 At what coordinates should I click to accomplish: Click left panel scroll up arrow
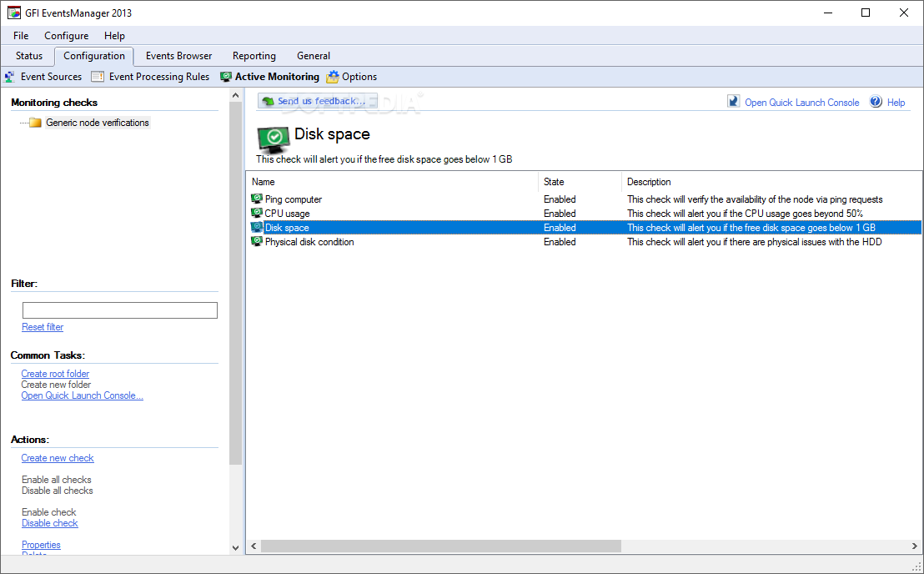pos(236,95)
